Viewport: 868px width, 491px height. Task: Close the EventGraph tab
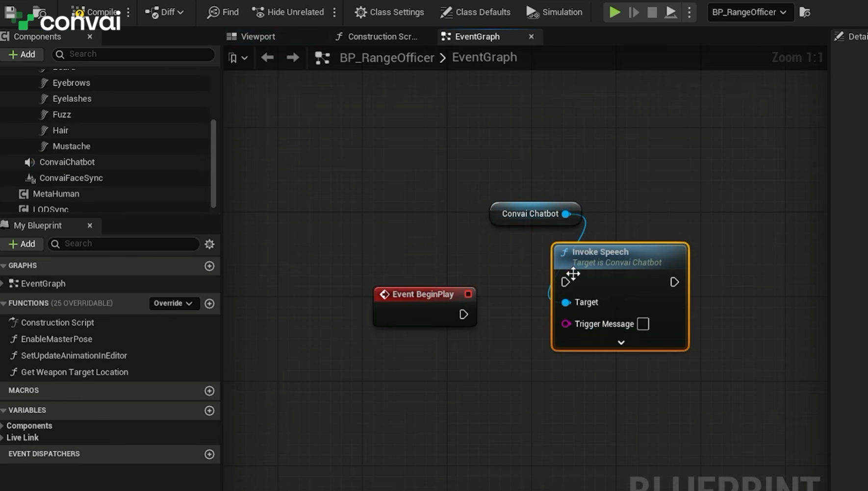click(x=531, y=37)
